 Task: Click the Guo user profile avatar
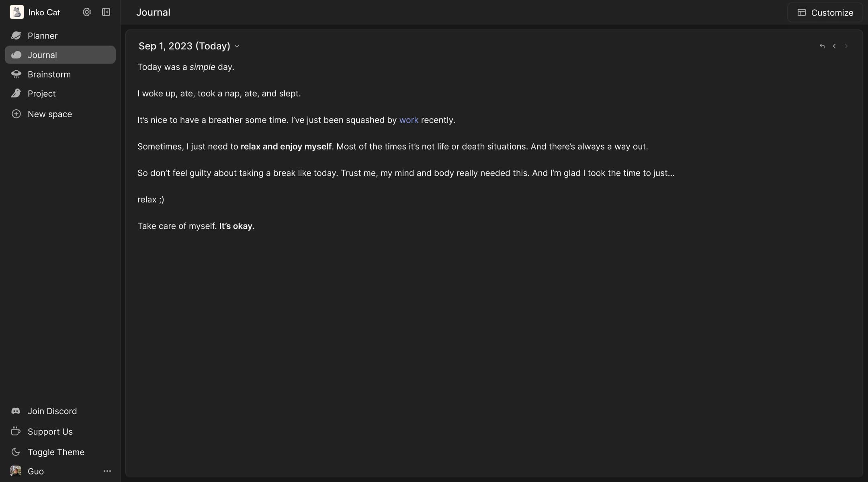tap(16, 471)
